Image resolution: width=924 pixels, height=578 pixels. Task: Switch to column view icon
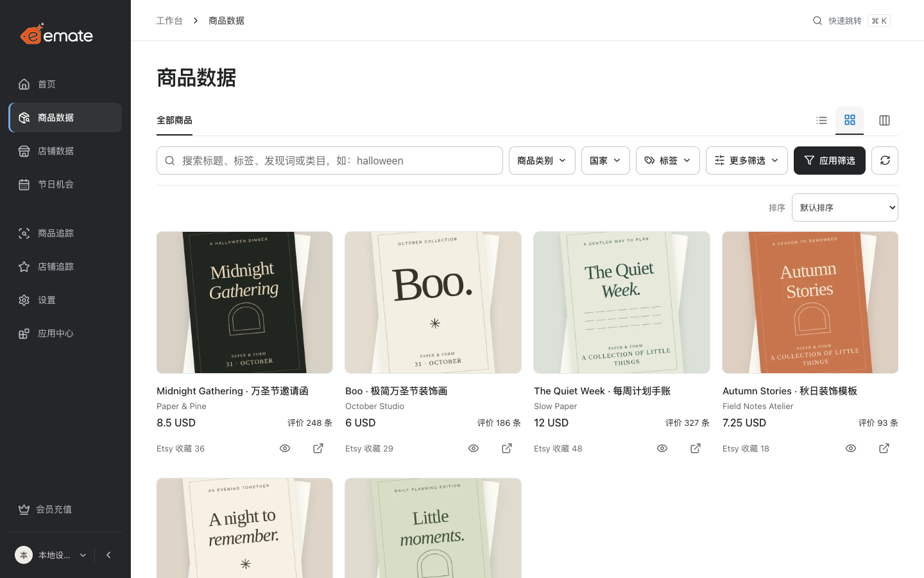(x=884, y=120)
